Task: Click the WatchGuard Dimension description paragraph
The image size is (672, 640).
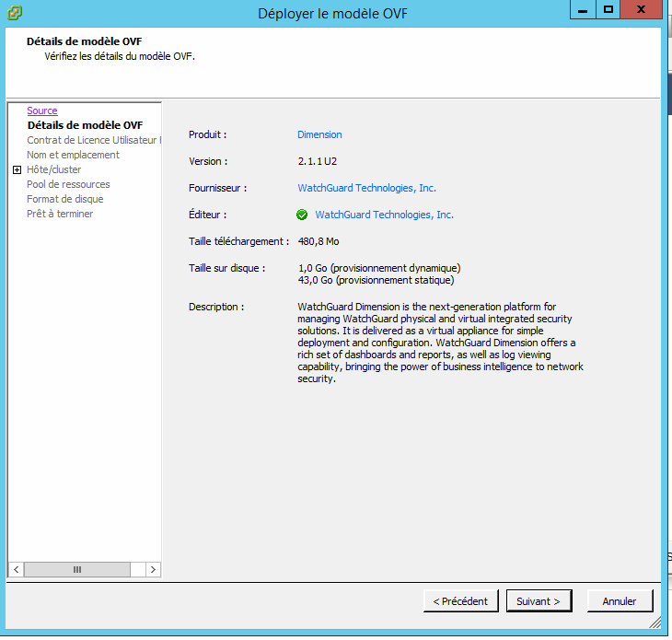Action: [x=441, y=343]
